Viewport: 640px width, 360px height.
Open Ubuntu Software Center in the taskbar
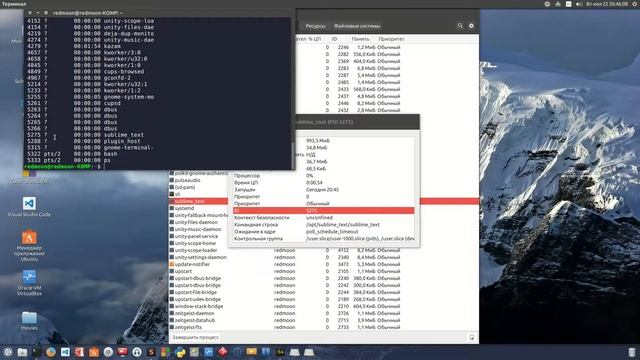[94, 352]
